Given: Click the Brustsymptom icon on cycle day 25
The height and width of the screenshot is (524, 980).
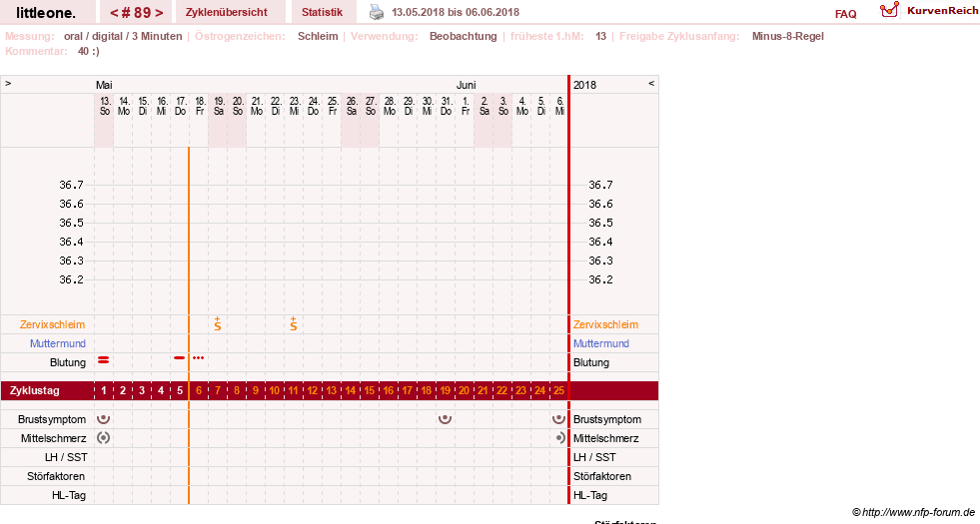Looking at the screenshot, I should [x=558, y=419].
